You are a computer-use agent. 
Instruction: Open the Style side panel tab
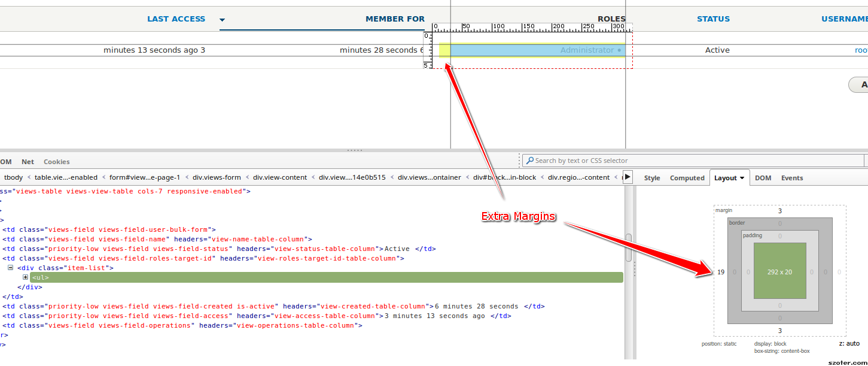coord(652,178)
